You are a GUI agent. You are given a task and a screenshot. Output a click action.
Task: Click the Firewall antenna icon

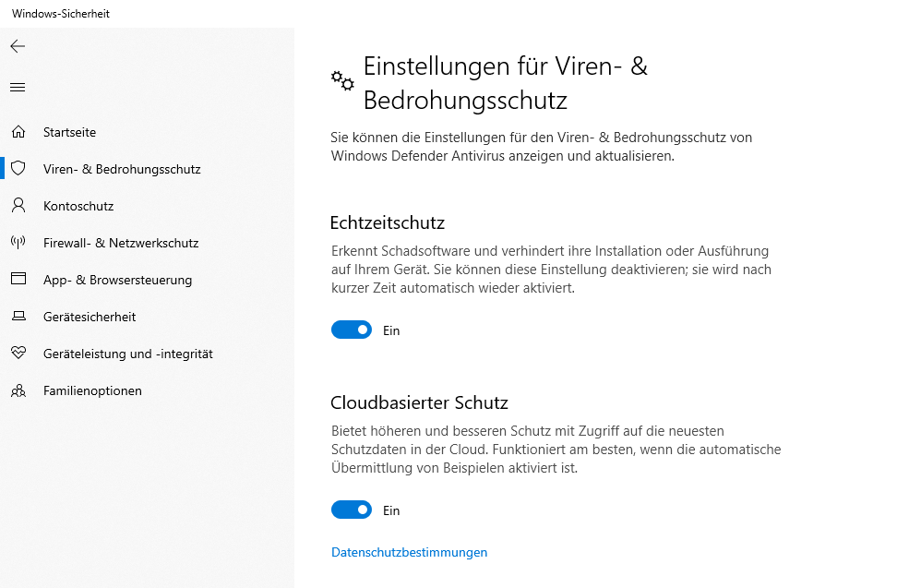[x=18, y=243]
